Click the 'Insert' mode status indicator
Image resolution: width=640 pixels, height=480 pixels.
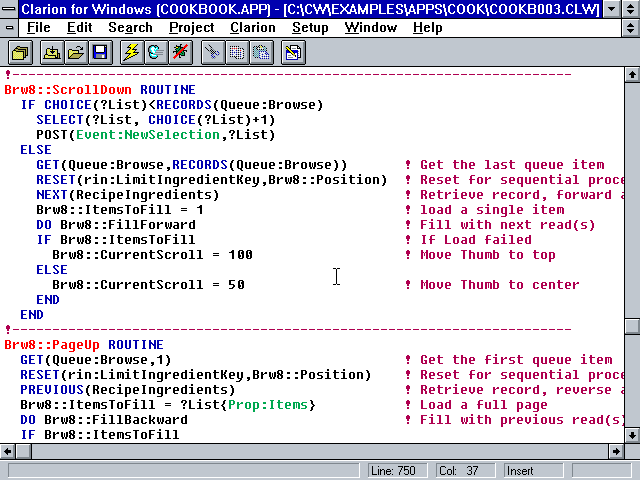pos(533,471)
